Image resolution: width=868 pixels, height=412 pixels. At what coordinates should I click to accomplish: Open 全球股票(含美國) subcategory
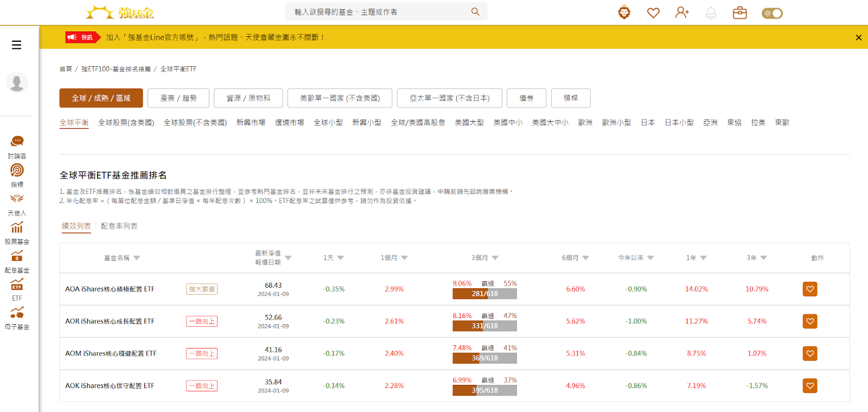pos(126,123)
